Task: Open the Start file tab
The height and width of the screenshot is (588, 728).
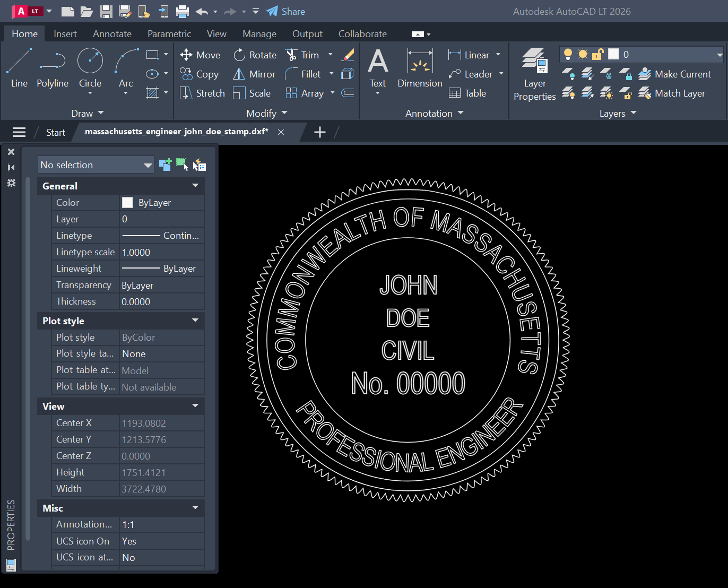Action: pos(56,133)
